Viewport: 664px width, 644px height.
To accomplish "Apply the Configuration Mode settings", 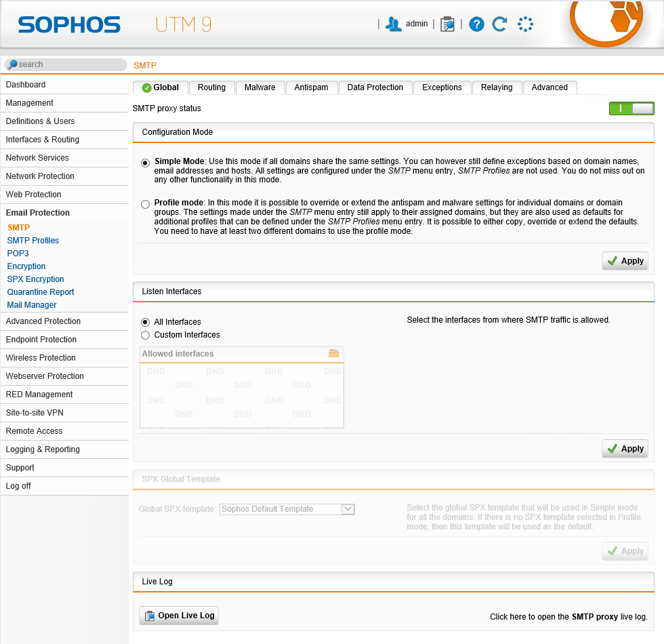I will tap(625, 261).
